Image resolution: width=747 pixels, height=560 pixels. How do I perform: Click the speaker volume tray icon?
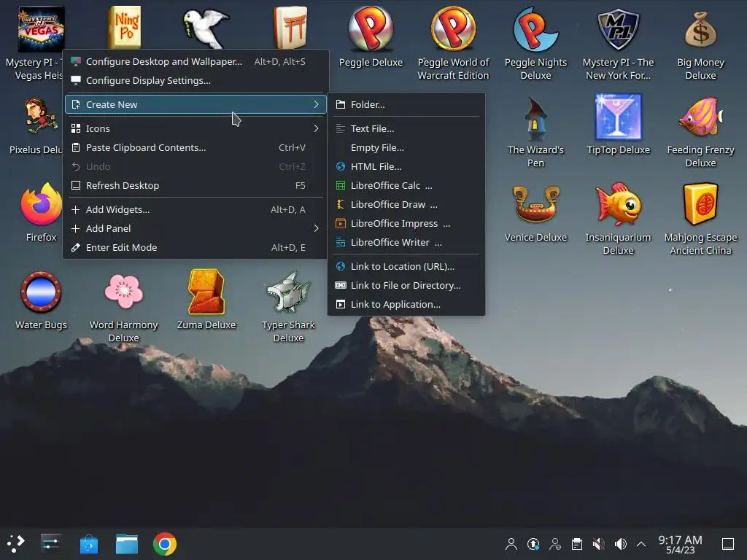click(620, 544)
